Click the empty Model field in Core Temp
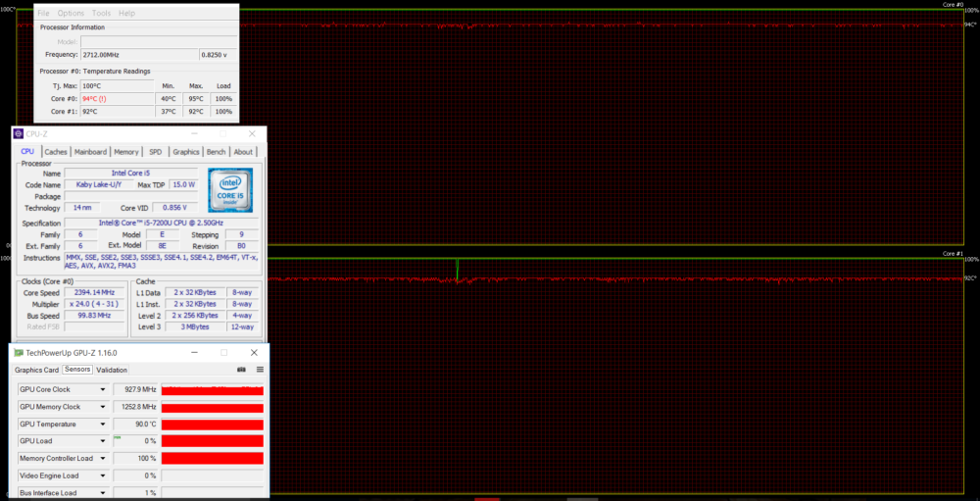 coord(158,41)
